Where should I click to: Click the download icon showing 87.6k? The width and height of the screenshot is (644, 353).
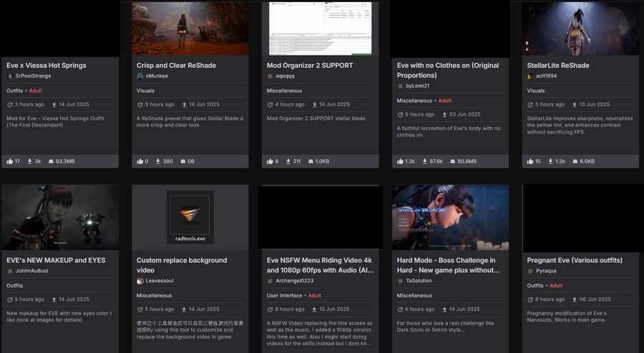pyautogui.click(x=424, y=161)
